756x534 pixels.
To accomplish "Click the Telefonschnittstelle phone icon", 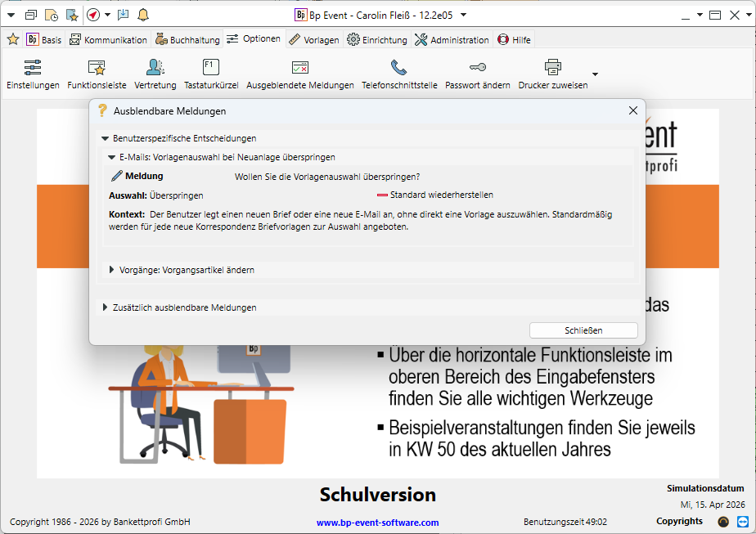I will click(x=398, y=68).
